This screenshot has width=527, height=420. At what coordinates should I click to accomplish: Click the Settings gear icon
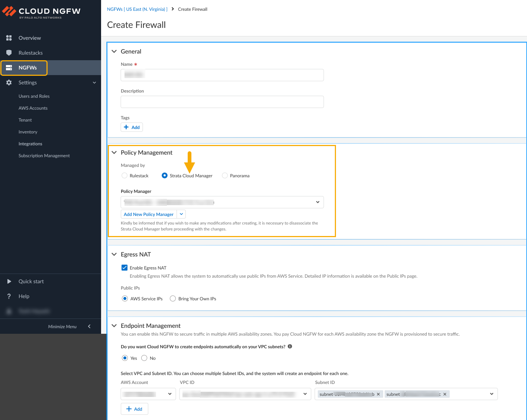click(x=9, y=83)
